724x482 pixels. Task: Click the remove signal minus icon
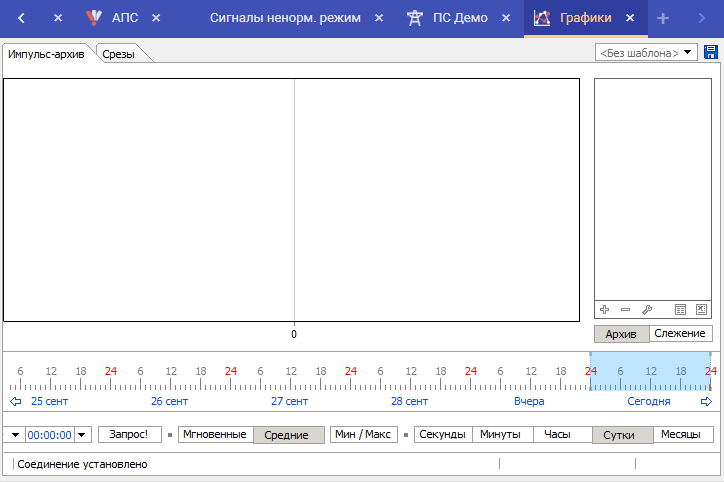pyautogui.click(x=625, y=310)
